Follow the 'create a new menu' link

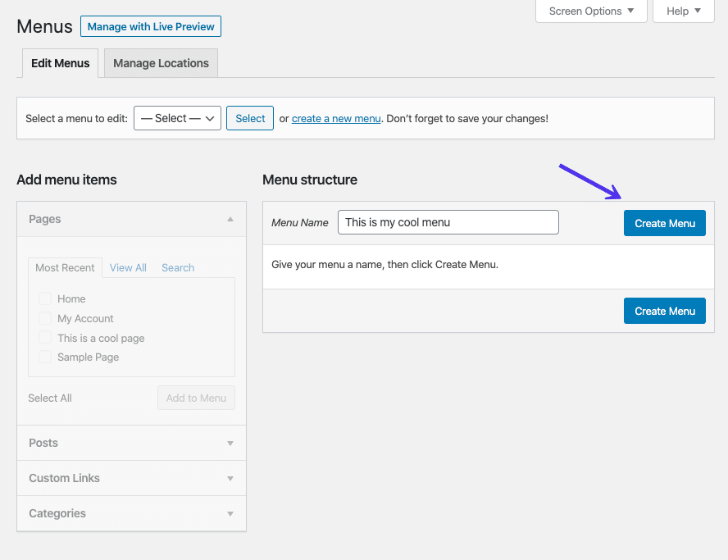(336, 118)
